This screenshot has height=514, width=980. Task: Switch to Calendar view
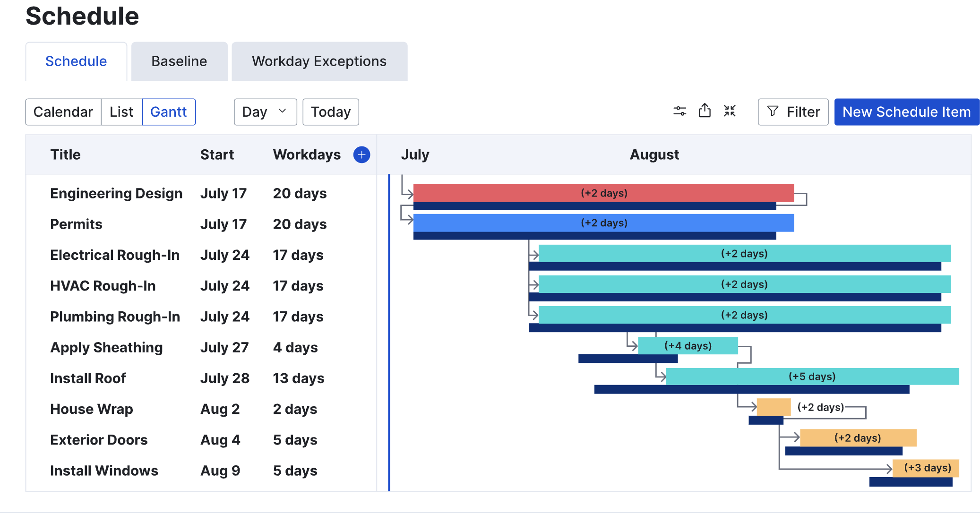63,112
